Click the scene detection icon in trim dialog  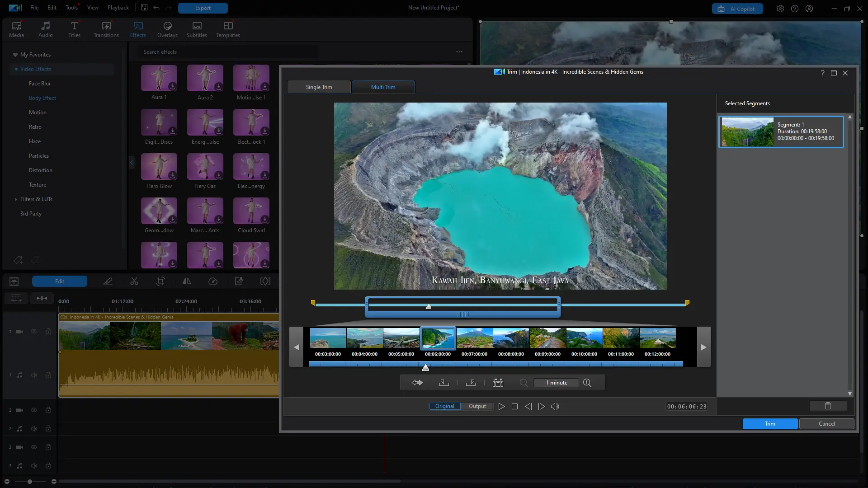pos(498,383)
